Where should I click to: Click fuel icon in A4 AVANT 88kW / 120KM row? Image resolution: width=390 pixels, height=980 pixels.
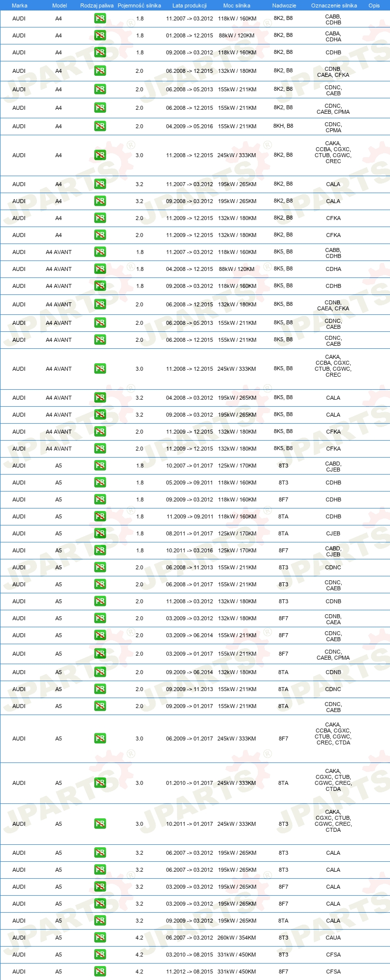[100, 269]
